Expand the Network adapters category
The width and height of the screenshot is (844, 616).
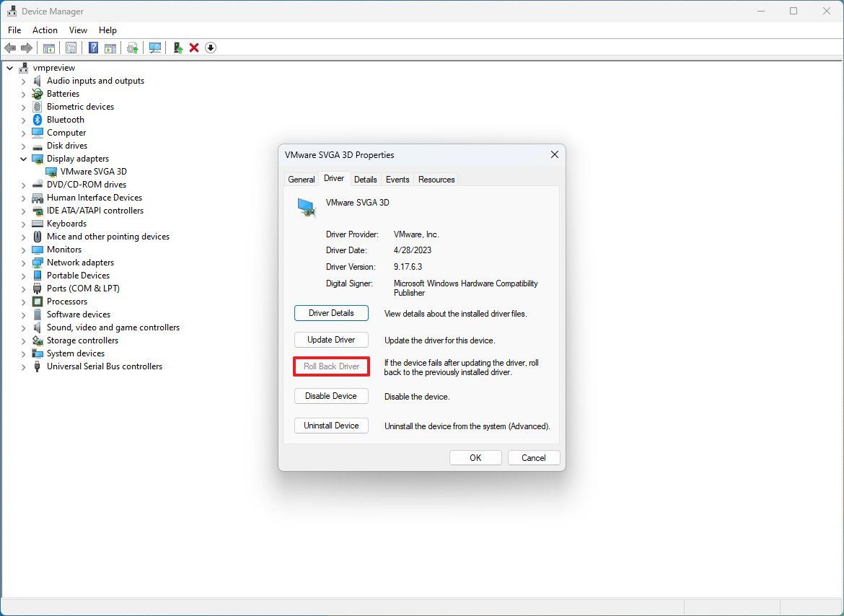click(x=23, y=262)
